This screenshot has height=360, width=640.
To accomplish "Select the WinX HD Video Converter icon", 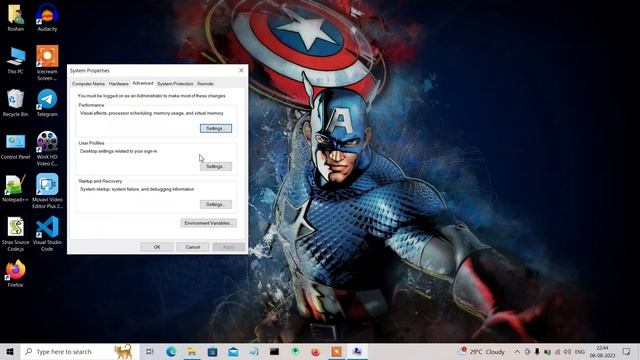I will pos(47,149).
